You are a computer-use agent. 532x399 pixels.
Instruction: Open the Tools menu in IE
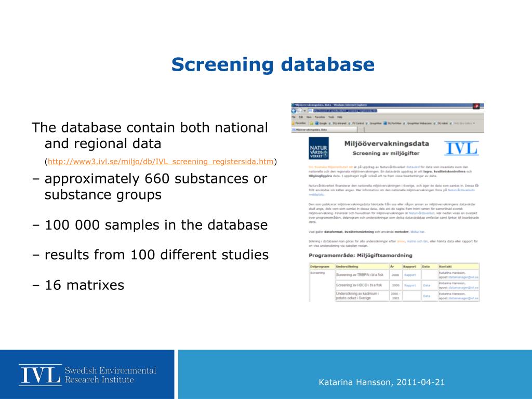(331, 117)
